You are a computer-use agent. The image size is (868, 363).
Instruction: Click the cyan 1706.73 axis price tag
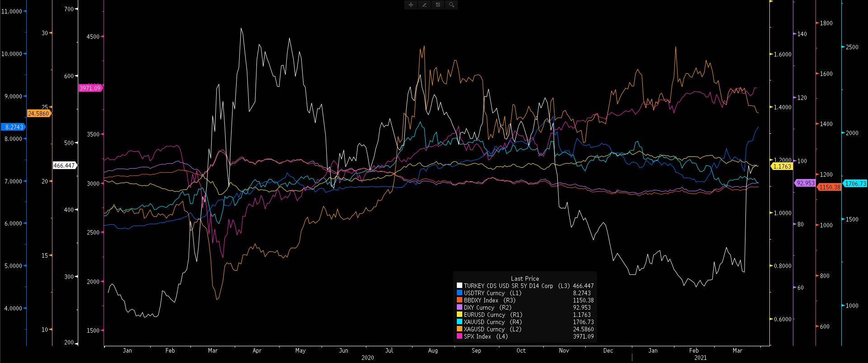[x=855, y=184]
